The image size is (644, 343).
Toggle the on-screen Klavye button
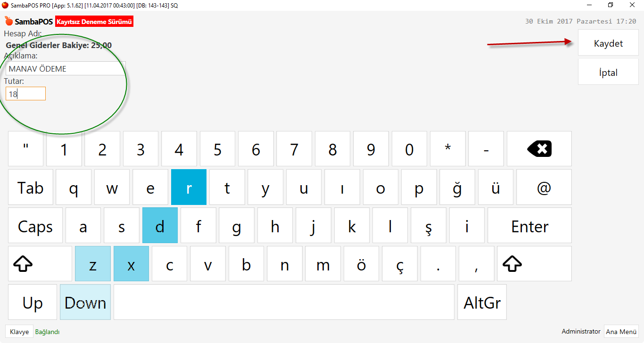click(19, 332)
